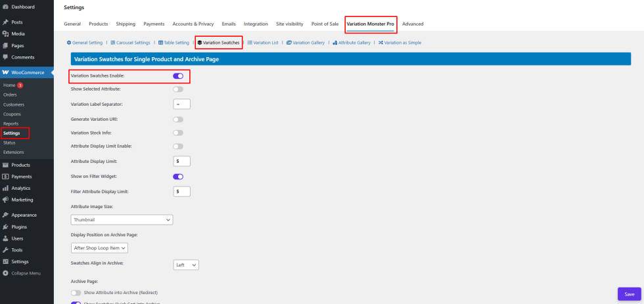Open the Status submenu link

[9, 142]
